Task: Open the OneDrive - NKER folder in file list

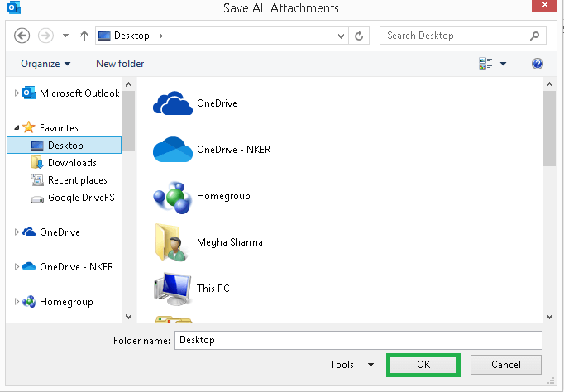Action: (x=212, y=149)
